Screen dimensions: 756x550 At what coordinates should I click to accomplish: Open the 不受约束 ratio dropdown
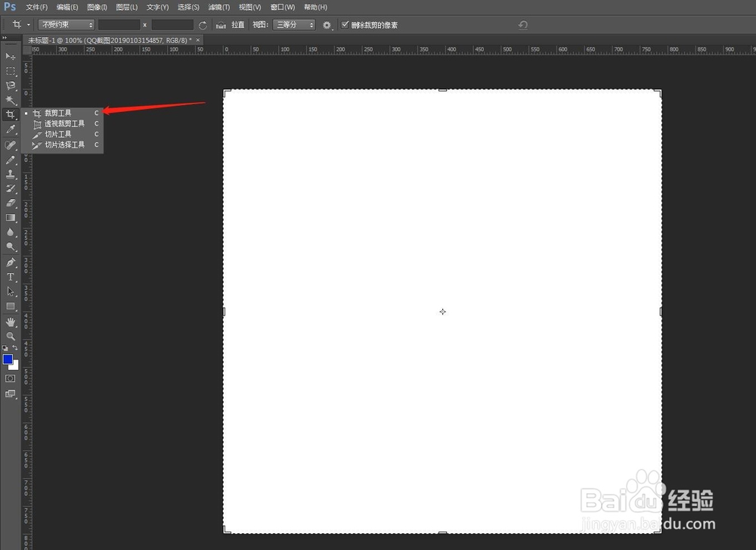click(65, 24)
